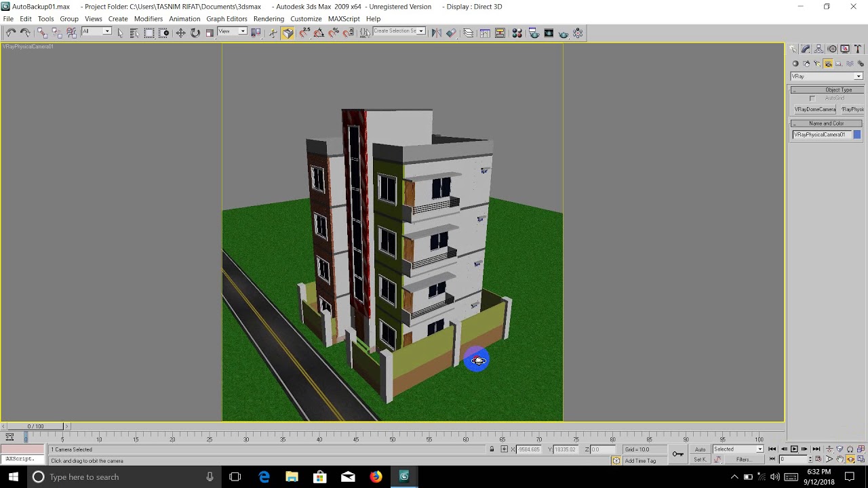Open the Layer Manager
Screen dimensions: 868x488
click(469, 33)
